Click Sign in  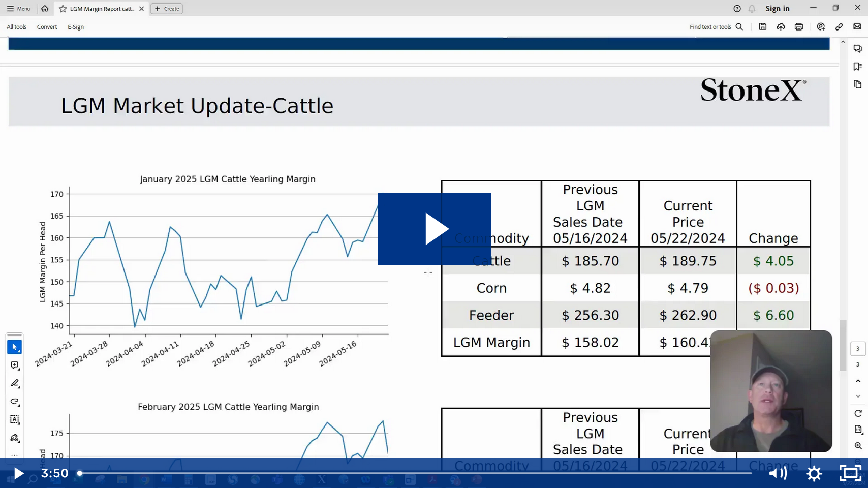point(778,9)
